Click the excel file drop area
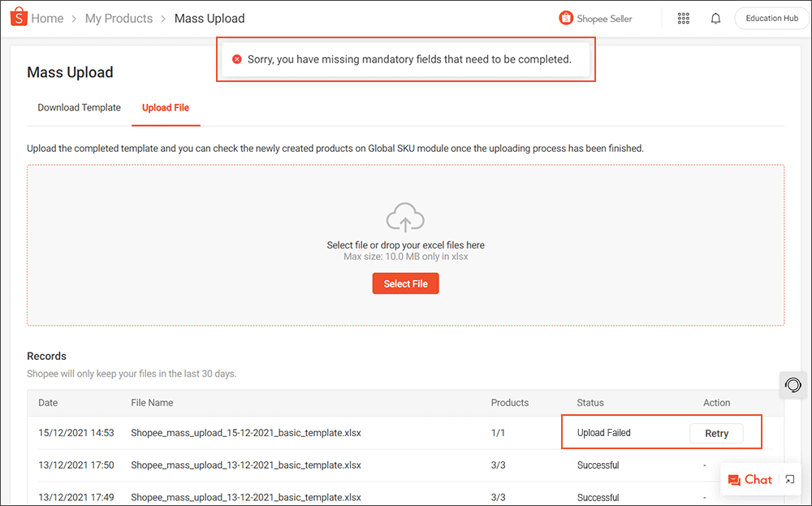The width and height of the screenshot is (812, 506). (x=405, y=244)
